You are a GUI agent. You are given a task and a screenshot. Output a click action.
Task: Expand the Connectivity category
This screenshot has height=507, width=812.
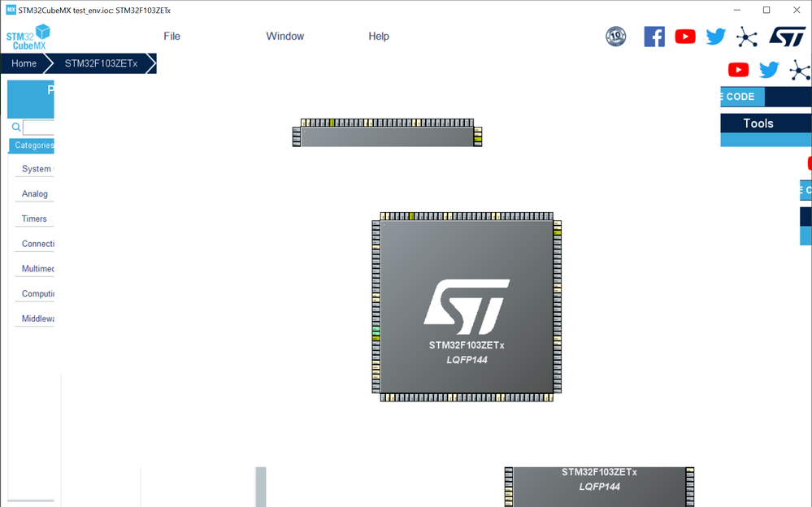(38, 244)
